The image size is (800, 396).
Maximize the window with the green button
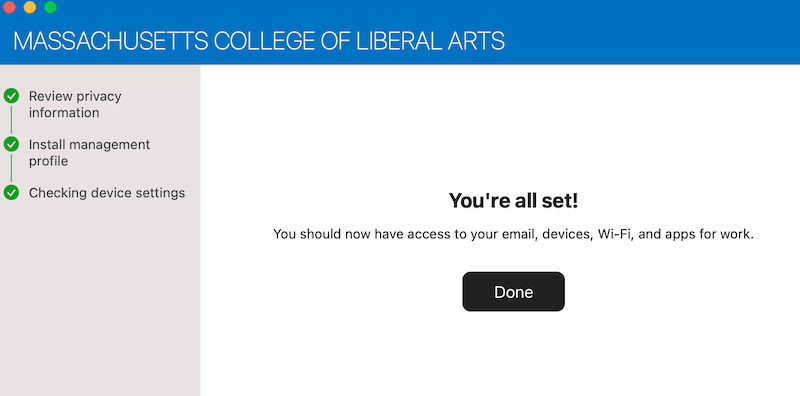[50, 7]
